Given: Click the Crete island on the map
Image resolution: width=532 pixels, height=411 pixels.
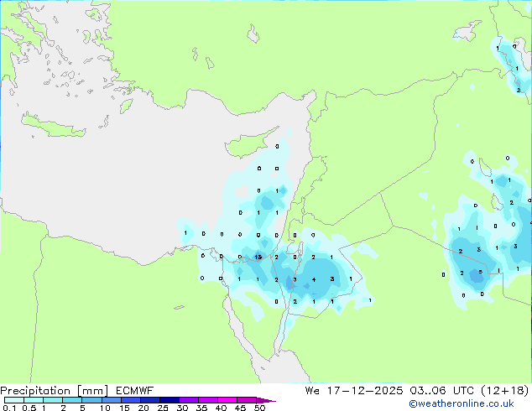Looking at the screenshot, I should (53, 126).
